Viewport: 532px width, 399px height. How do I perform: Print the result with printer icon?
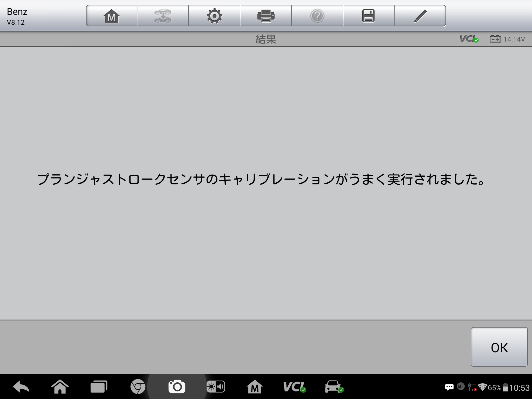[x=266, y=16]
